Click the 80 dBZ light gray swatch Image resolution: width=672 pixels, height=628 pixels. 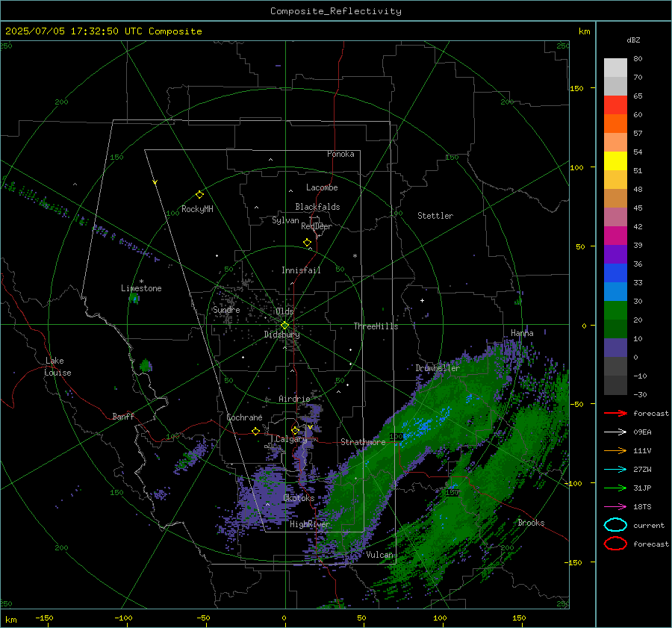(x=615, y=67)
